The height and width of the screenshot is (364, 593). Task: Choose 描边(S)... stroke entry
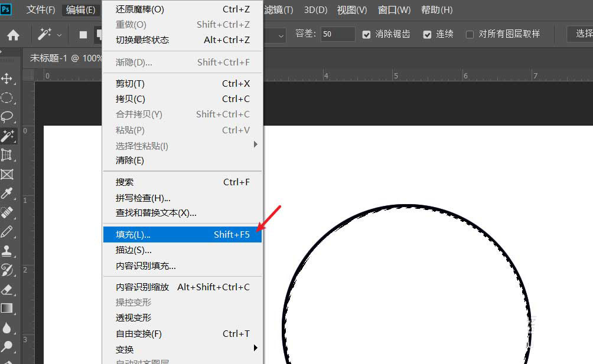coord(183,250)
